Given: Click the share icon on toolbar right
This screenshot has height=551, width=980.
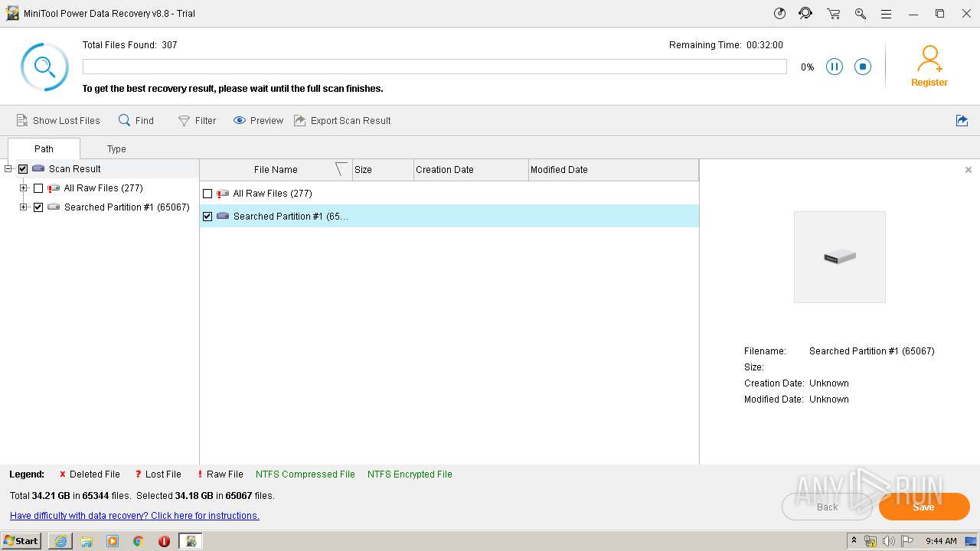Looking at the screenshot, I should (x=962, y=121).
